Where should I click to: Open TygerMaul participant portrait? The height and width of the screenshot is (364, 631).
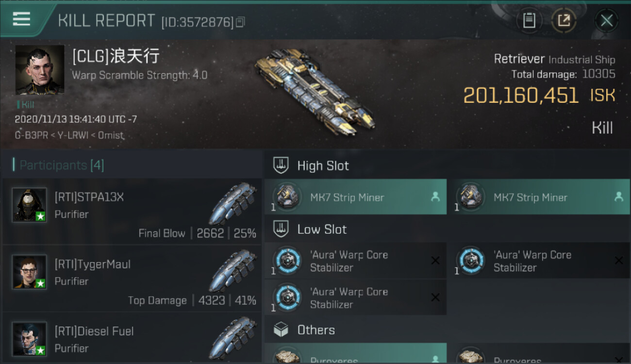tap(30, 272)
